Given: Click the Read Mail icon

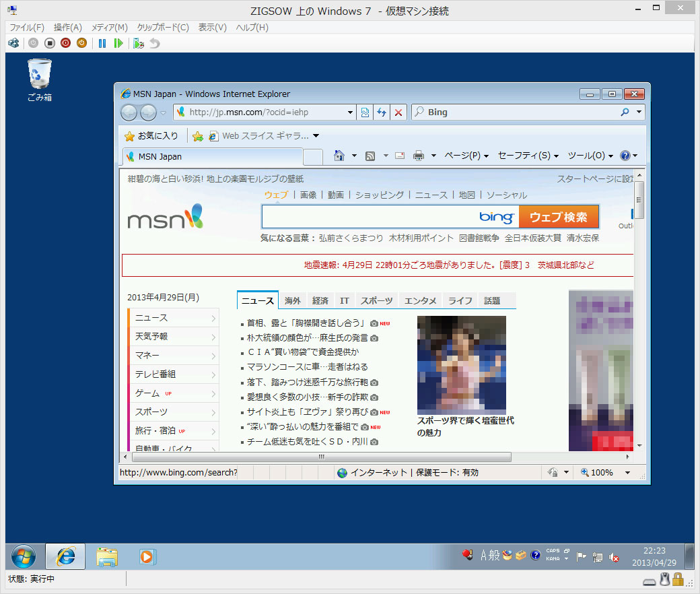Looking at the screenshot, I should tap(400, 156).
